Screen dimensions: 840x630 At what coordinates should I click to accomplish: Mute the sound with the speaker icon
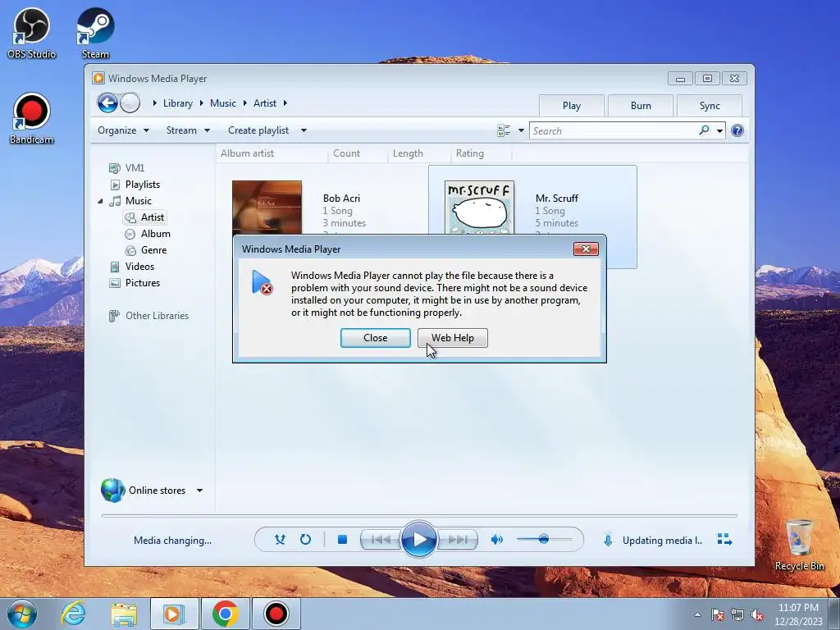(x=496, y=540)
